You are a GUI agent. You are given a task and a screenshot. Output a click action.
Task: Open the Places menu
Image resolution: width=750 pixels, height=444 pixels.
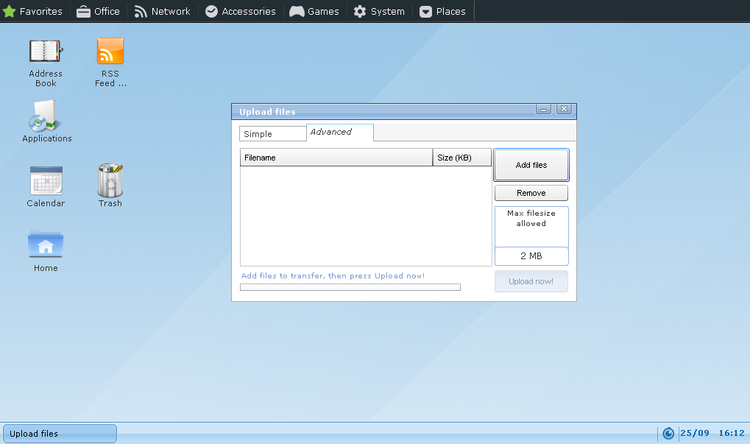[442, 12]
